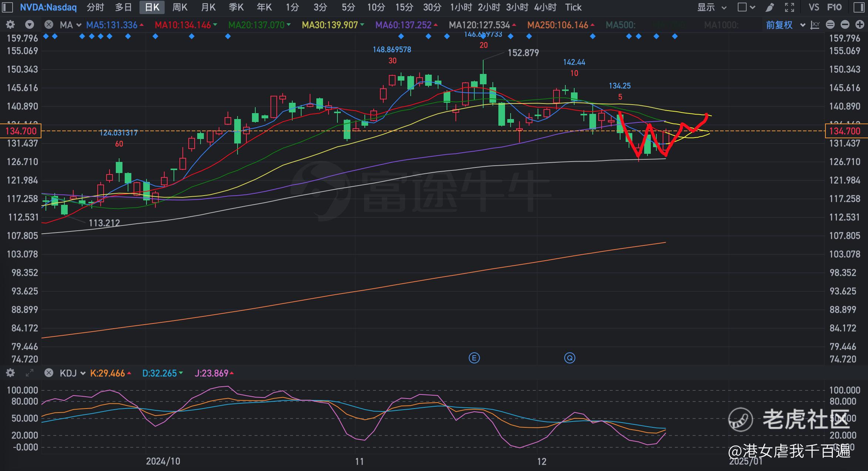Enter fullscreen chart mode

click(790, 7)
